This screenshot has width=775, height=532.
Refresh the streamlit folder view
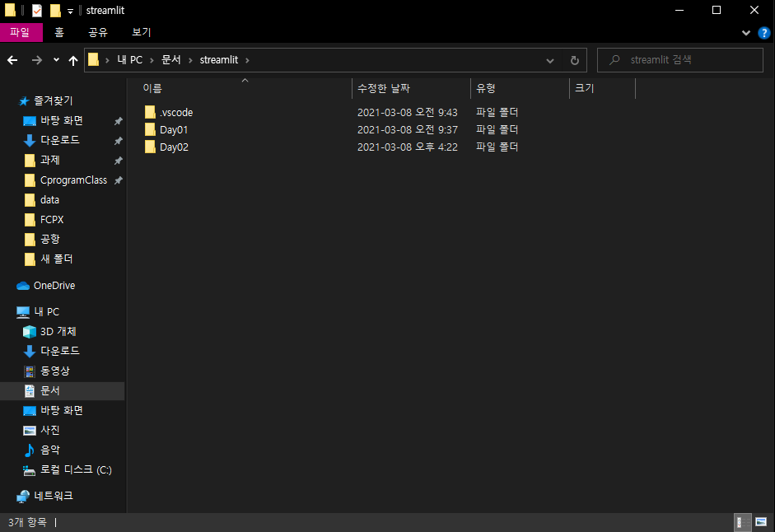[x=574, y=60]
